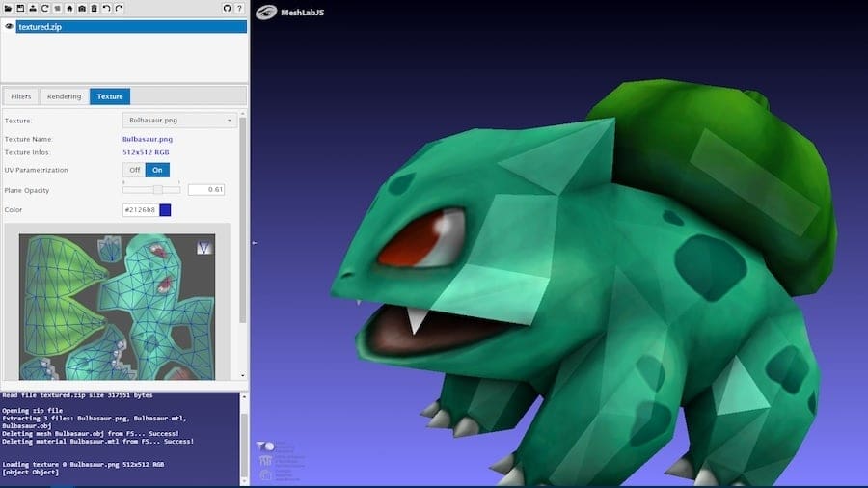The image size is (868, 488).
Task: Hide the textured.zip layer via eye icon
Action: pos(9,27)
